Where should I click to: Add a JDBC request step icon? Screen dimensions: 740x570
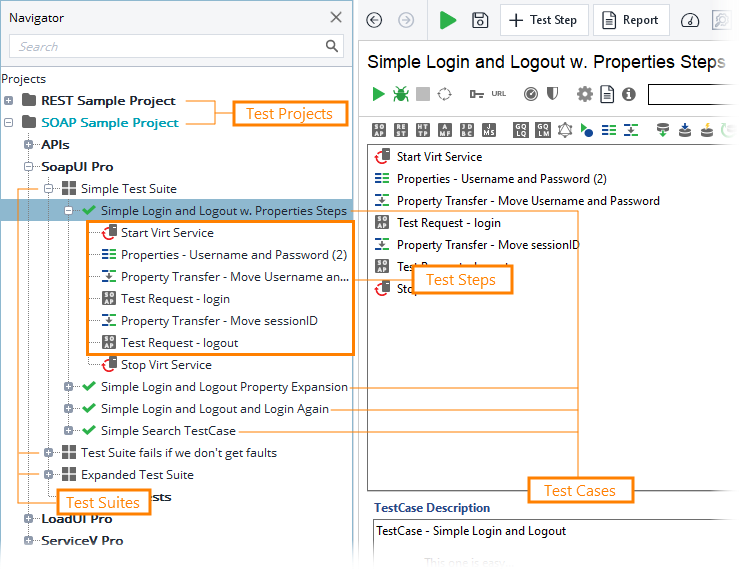[467, 130]
